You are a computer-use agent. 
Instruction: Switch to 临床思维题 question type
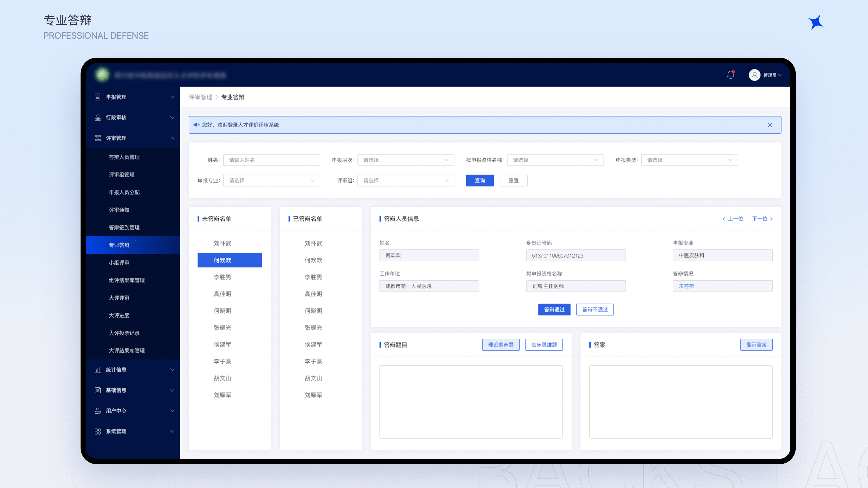[544, 345]
